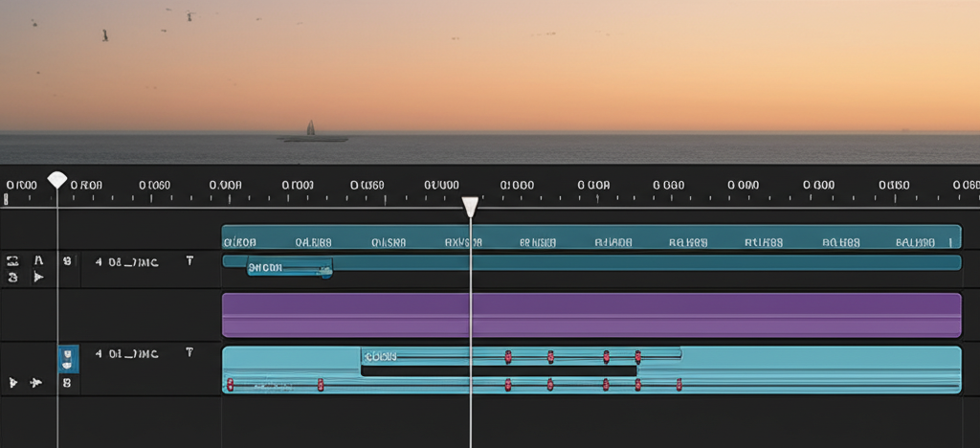Viewport: 980px width, 448px height.
Task: Toggle the blue highlighted button on lower track
Action: click(67, 358)
